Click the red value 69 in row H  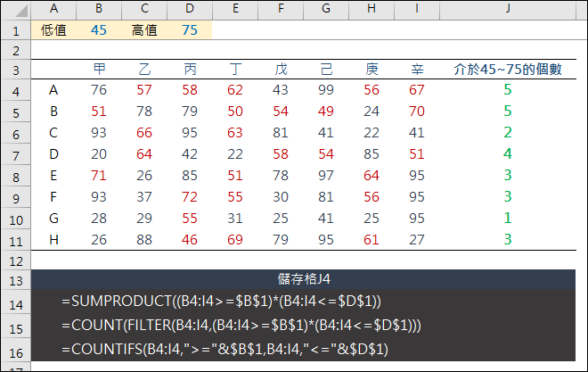pos(235,240)
